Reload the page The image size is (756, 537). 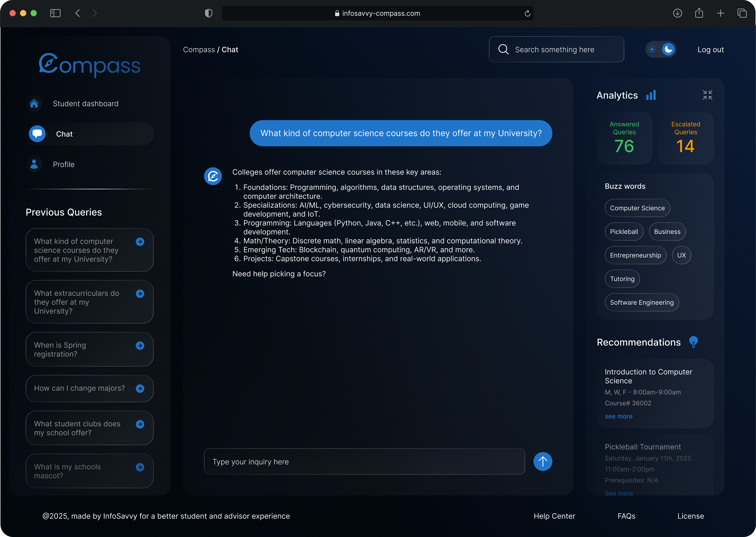coord(527,13)
